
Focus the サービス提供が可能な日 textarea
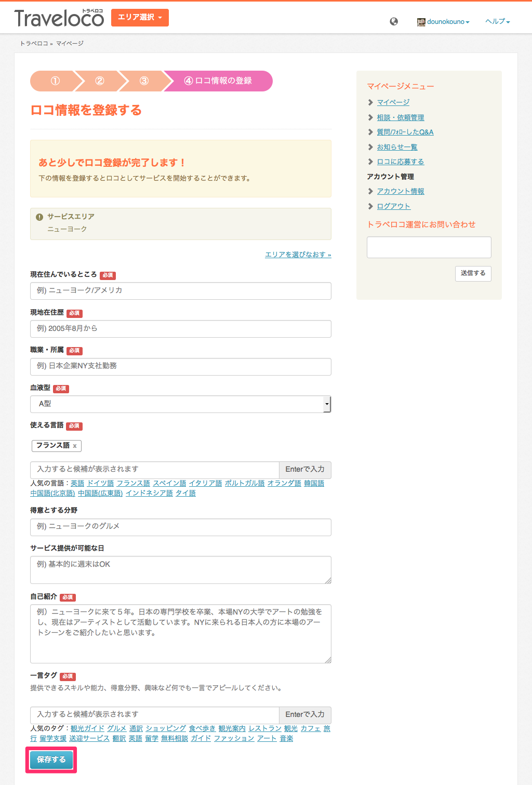click(181, 570)
